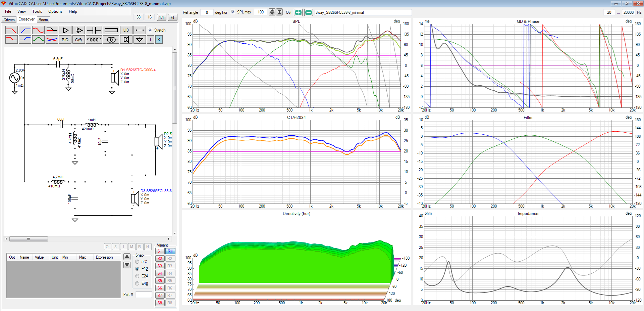Image resolution: width=644 pixels, height=311 pixels.
Task: Select the green band-pass peak filter icon
Action: (38, 40)
